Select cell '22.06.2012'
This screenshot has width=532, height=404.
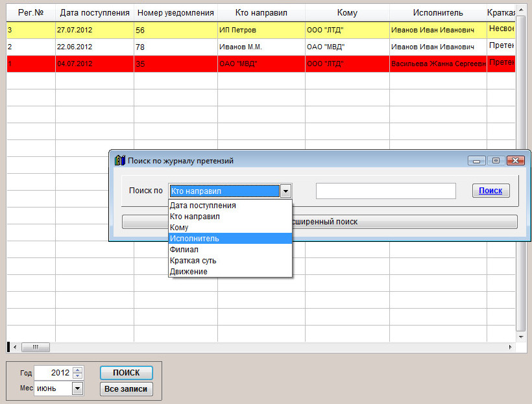[x=95, y=47]
